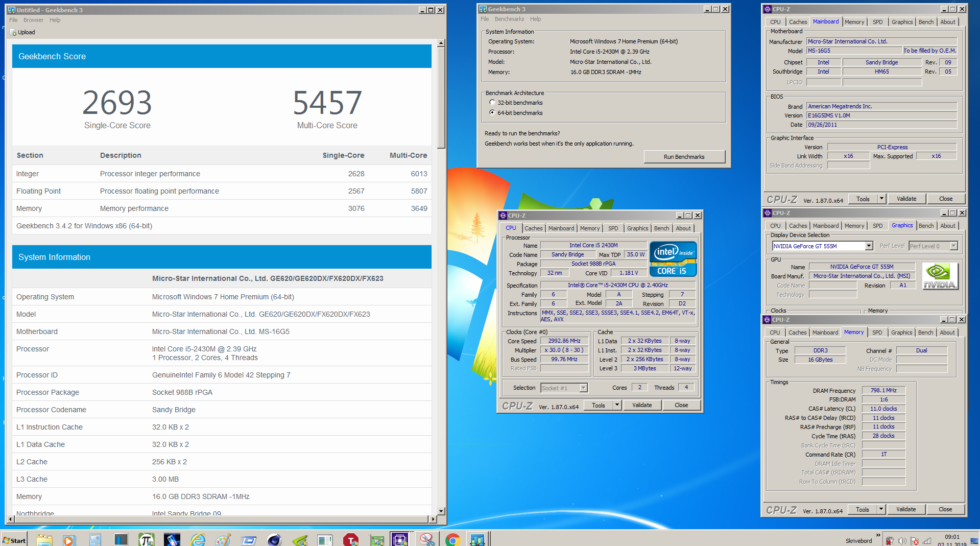This screenshot has height=546, width=980.
Task: Click the network signal tray icon
Action: [x=927, y=541]
